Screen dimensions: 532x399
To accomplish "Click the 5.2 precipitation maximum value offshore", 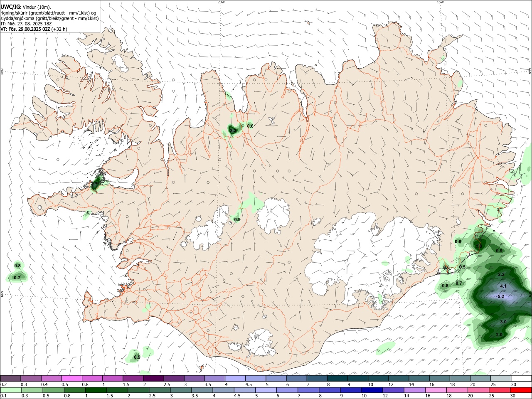I will pyautogui.click(x=501, y=296).
